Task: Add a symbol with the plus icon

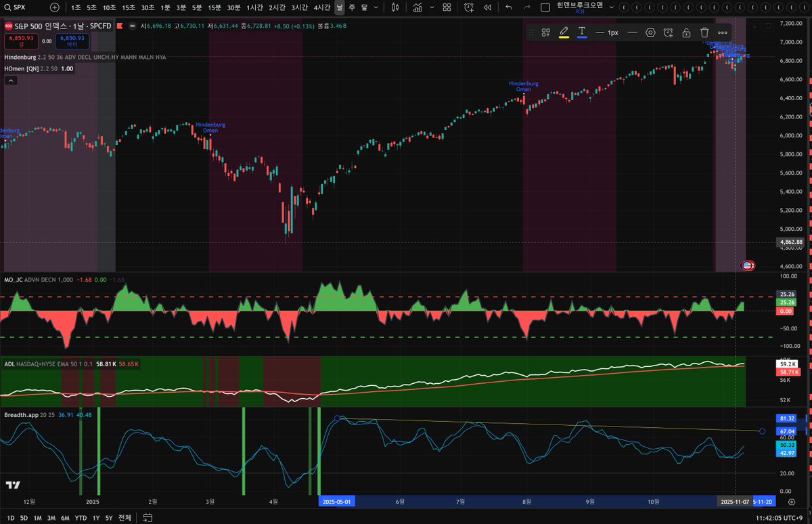Action: (x=55, y=7)
